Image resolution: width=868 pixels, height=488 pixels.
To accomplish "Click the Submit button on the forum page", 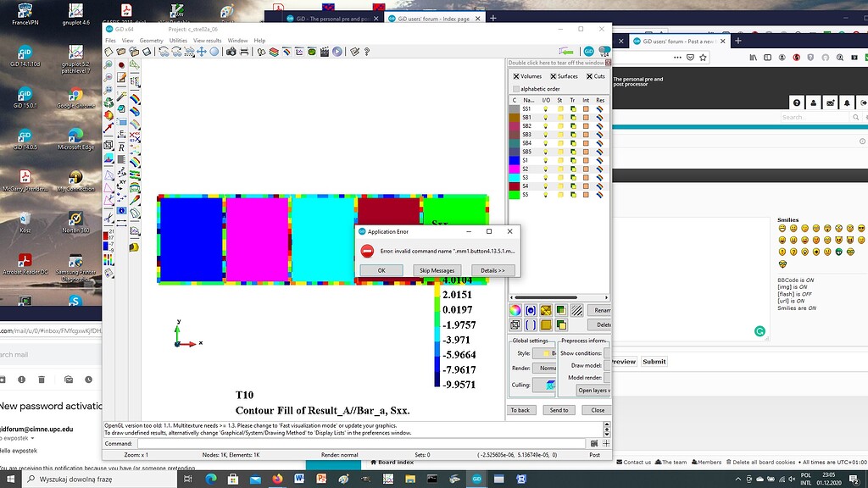I will click(654, 361).
